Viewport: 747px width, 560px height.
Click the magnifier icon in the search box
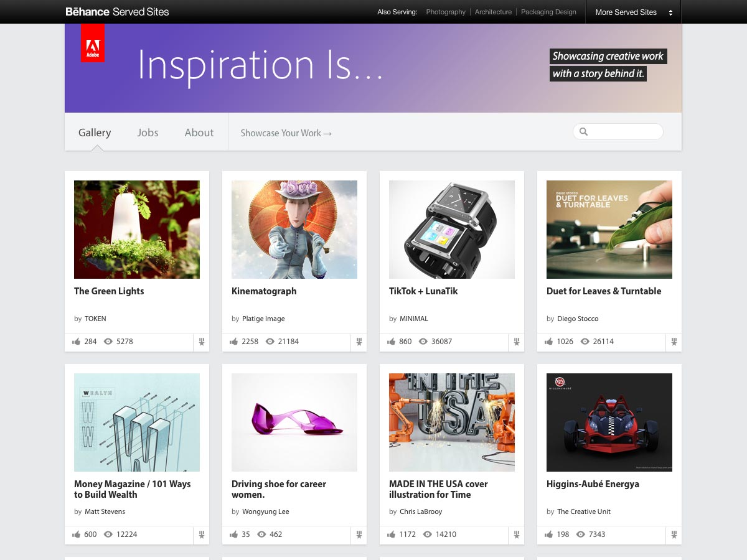click(x=583, y=132)
